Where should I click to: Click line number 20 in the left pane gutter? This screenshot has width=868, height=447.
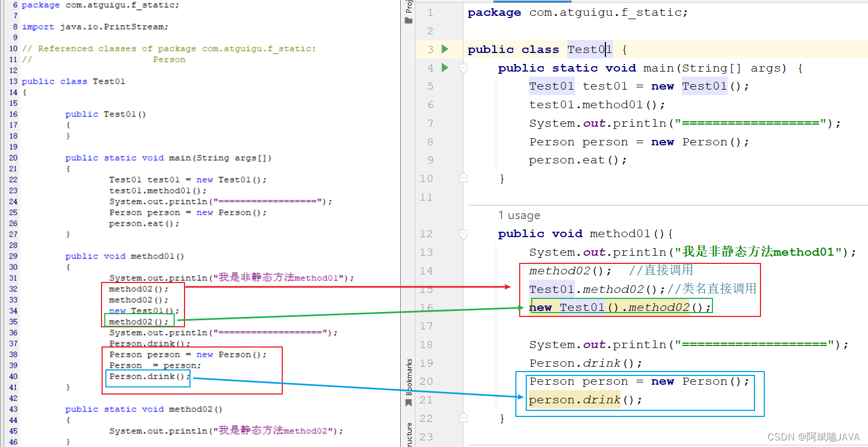coord(13,158)
